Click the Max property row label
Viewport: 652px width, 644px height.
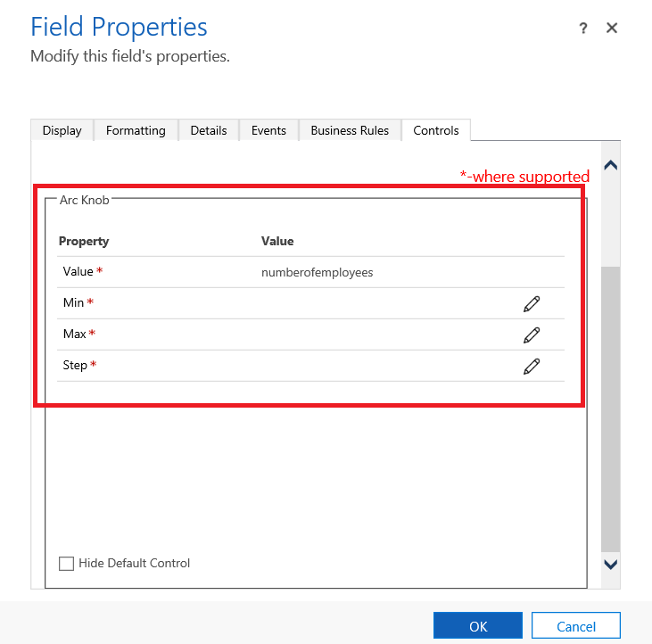(74, 334)
